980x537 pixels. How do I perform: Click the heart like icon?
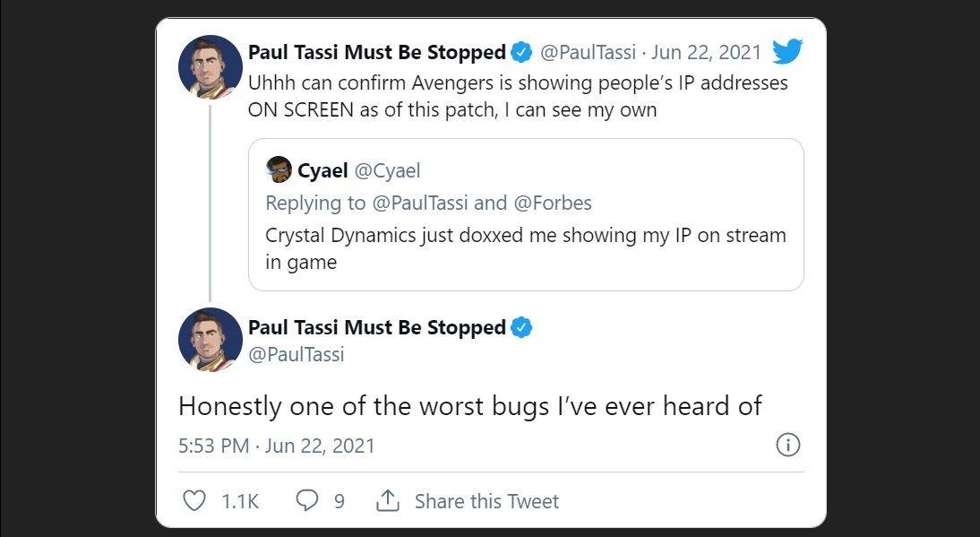[x=193, y=500]
